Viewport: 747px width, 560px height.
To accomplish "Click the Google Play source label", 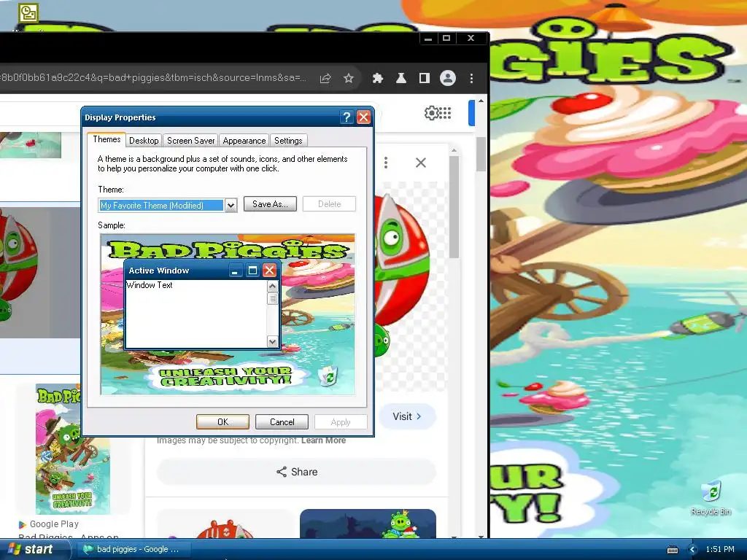I will click(x=48, y=524).
